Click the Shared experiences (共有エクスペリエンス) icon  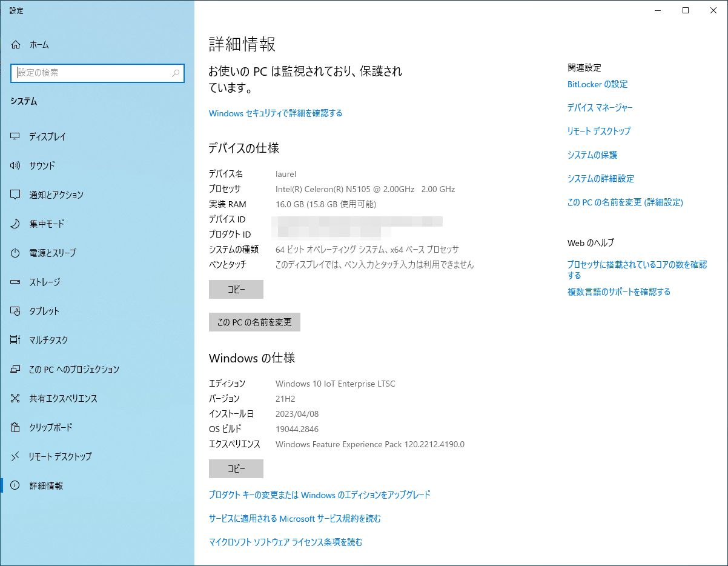(x=16, y=399)
